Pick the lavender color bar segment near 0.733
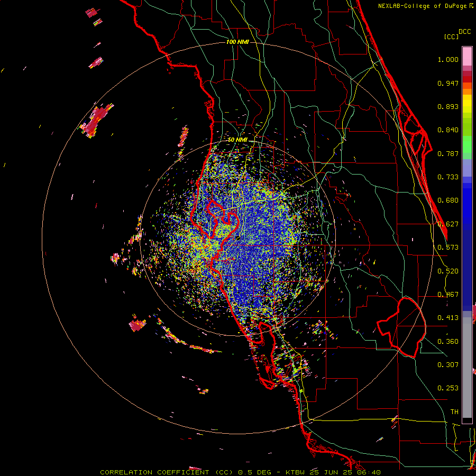The height and width of the screenshot is (476, 476). 467,168
